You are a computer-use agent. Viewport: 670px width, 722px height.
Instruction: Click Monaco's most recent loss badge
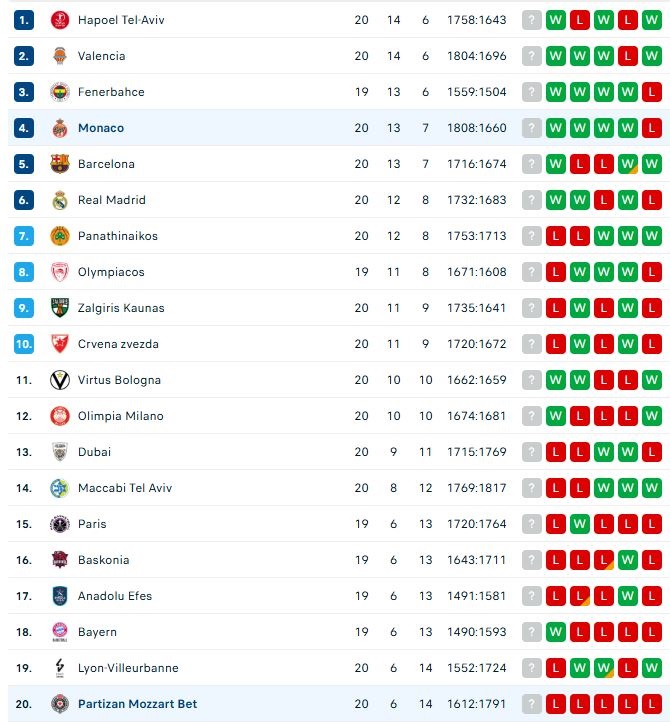pos(653,128)
